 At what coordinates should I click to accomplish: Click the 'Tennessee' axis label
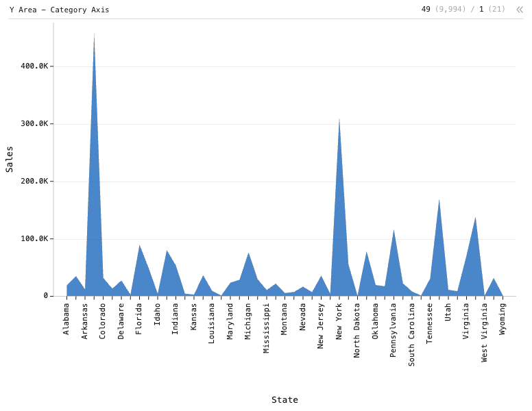pyautogui.click(x=429, y=323)
